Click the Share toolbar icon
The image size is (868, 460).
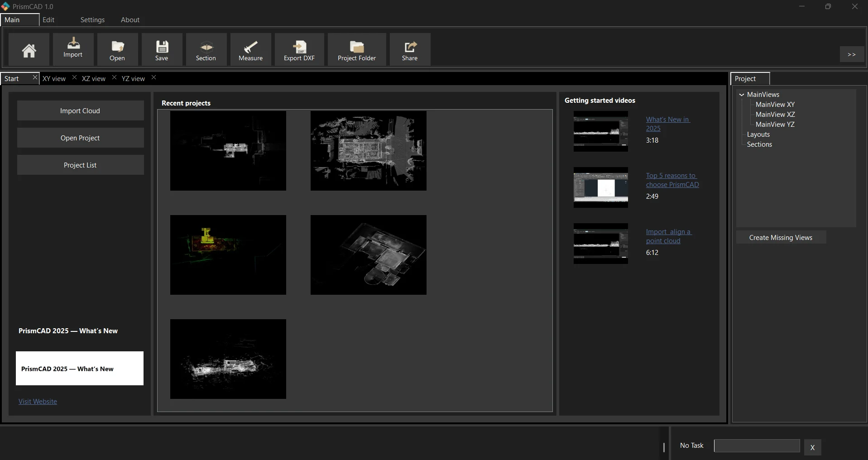pos(410,50)
